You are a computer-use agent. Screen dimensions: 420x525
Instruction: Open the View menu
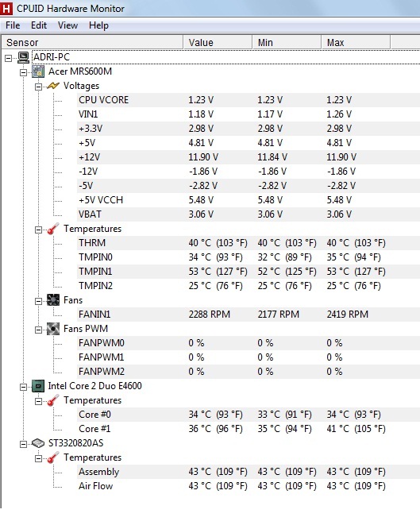pos(67,25)
